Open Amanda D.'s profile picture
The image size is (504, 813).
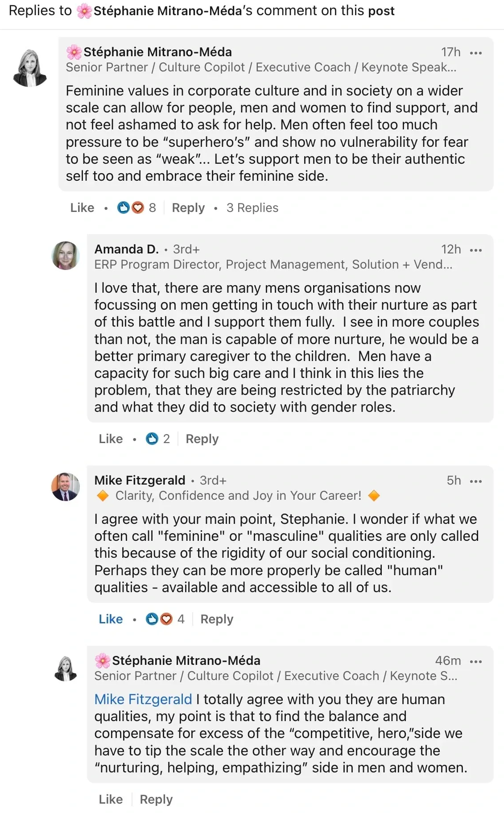pyautogui.click(x=66, y=256)
